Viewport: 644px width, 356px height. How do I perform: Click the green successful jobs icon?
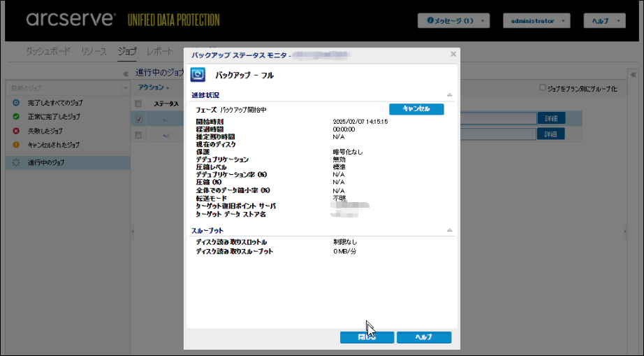point(16,116)
